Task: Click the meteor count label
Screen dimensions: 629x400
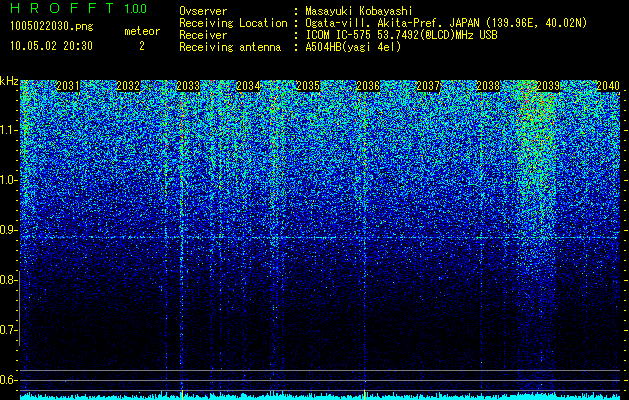Action: point(142,31)
